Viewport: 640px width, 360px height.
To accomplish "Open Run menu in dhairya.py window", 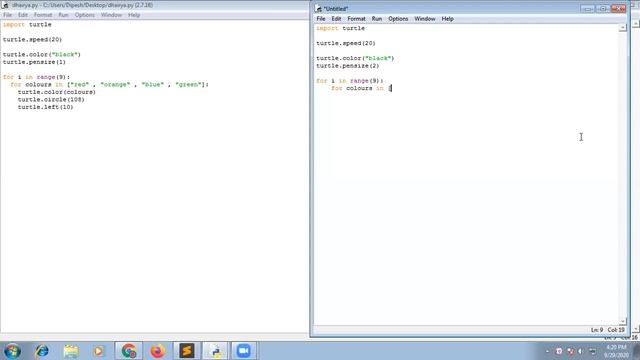I will pos(63,15).
